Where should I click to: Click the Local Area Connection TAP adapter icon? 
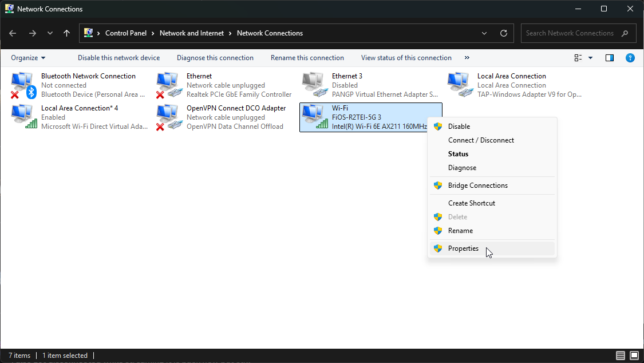tap(459, 85)
